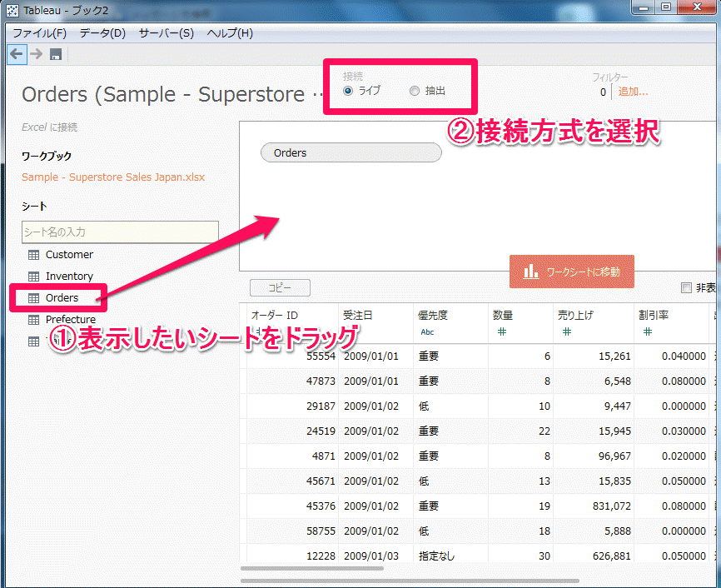
Task: Click order ID cell 12228
Action: [321, 556]
